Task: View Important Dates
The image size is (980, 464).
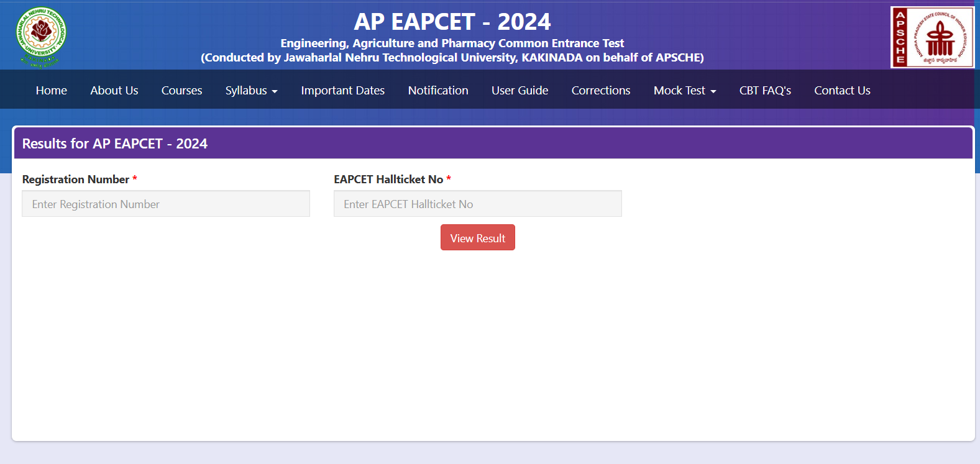Action: [343, 90]
